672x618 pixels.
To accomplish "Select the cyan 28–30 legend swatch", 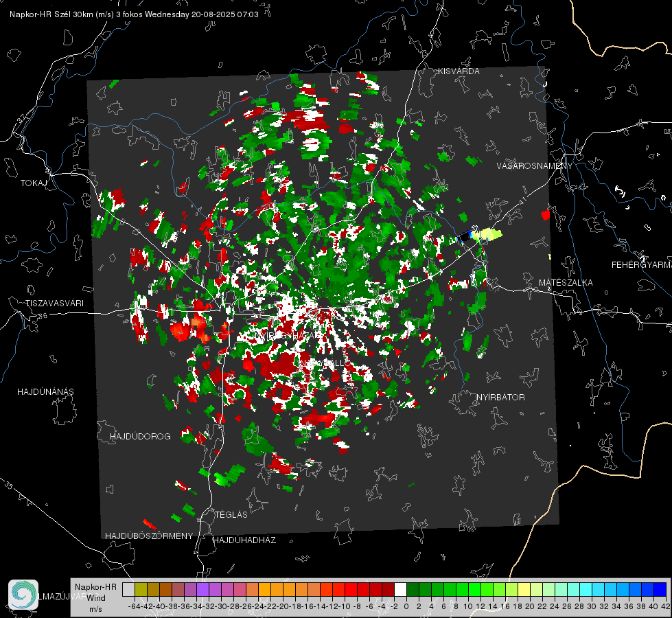I will (x=586, y=590).
